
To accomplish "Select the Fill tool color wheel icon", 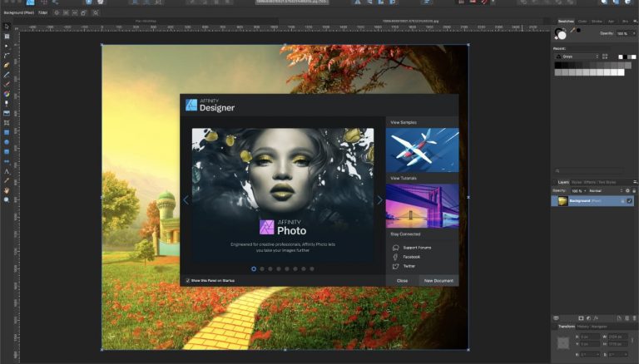I will (7, 94).
